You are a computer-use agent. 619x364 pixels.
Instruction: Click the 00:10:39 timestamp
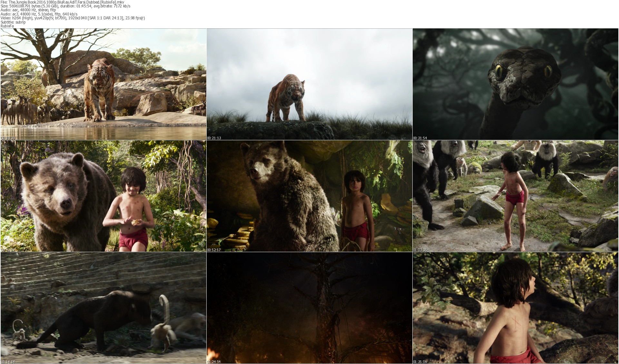(x=8, y=138)
